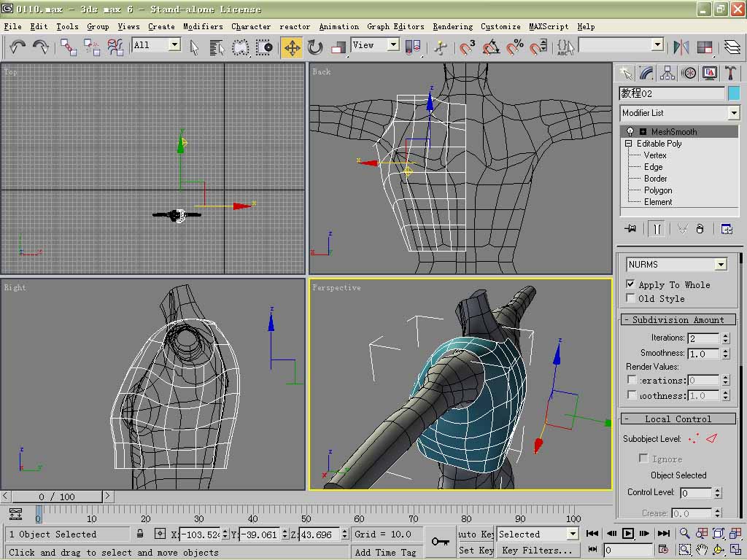Viewport: 747px width, 560px height.
Task: Choose the Rectangular Selection Region tool
Action: click(240, 47)
